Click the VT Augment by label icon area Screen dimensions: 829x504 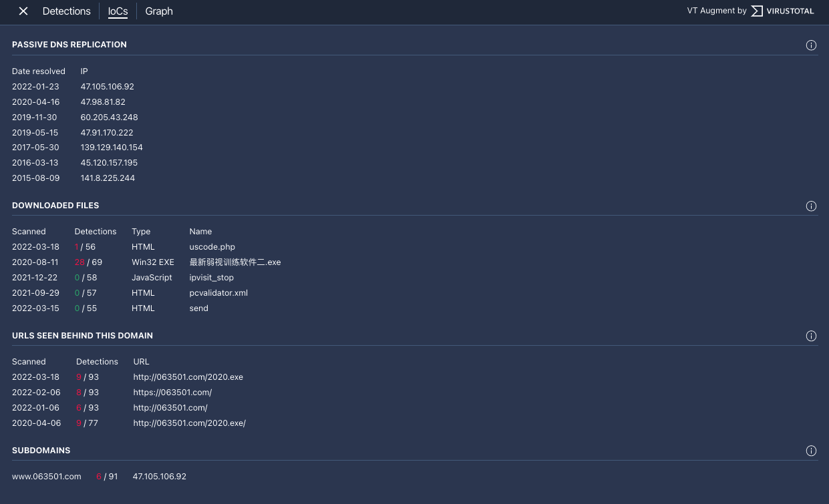pos(716,11)
